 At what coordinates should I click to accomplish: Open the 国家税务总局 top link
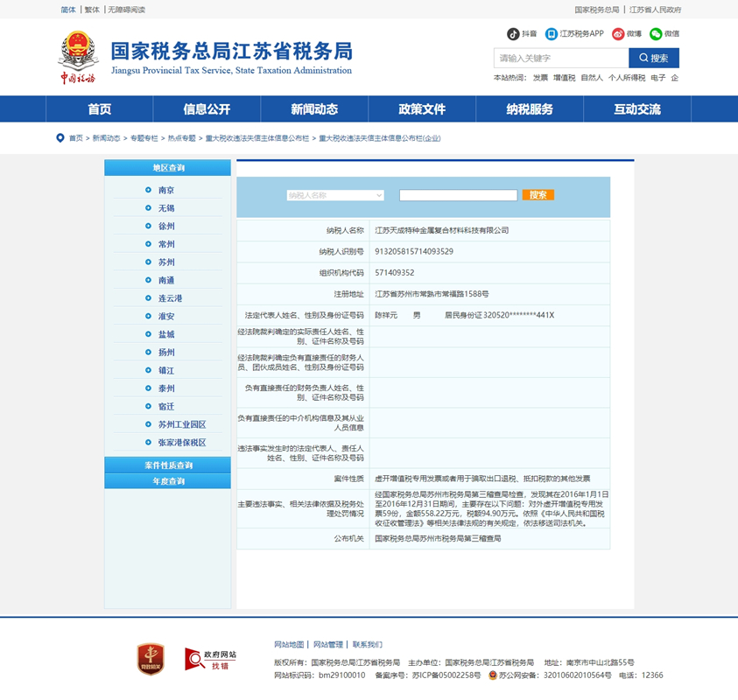click(597, 10)
